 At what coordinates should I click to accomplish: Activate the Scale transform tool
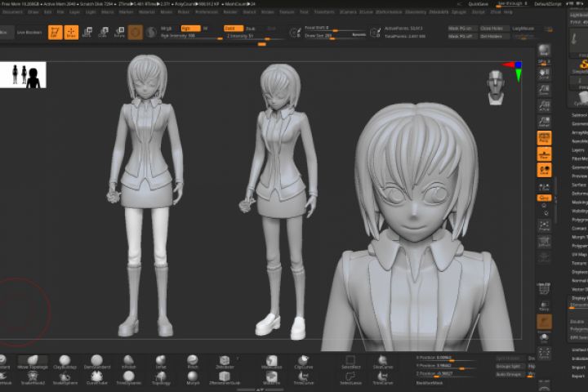pos(103,33)
